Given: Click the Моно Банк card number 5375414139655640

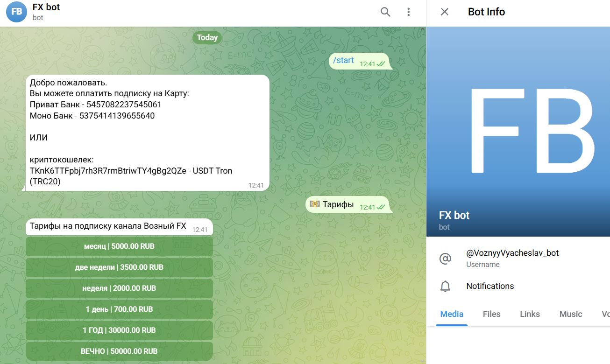Looking at the screenshot, I should click(x=117, y=115).
